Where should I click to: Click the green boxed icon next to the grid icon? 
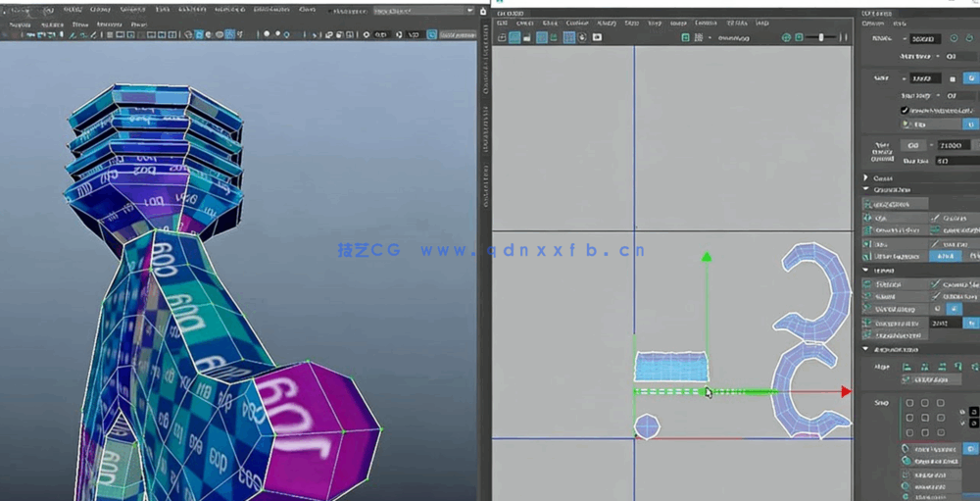click(x=686, y=37)
